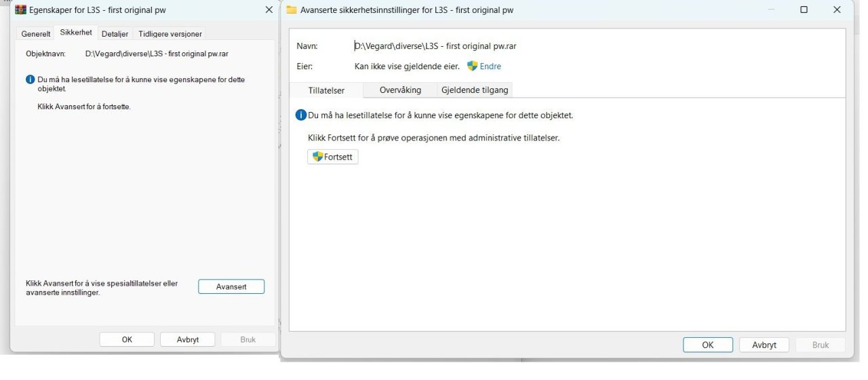Viewport: 868px width, 380px height.
Task: Click the blue info icon in Egenskaper dialog
Action: pyautogui.click(x=30, y=80)
